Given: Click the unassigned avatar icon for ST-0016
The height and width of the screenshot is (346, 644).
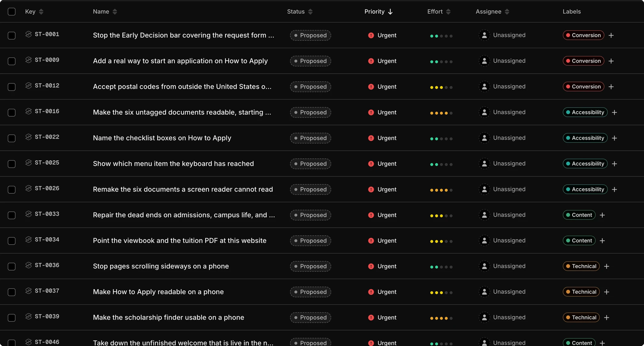Looking at the screenshot, I should coord(484,112).
